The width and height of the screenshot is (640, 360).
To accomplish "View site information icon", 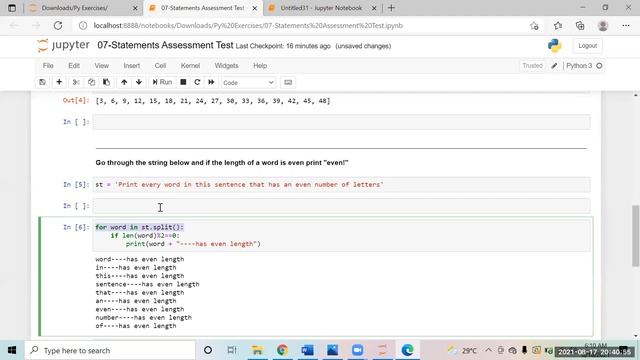I will pyautogui.click(x=83, y=25).
